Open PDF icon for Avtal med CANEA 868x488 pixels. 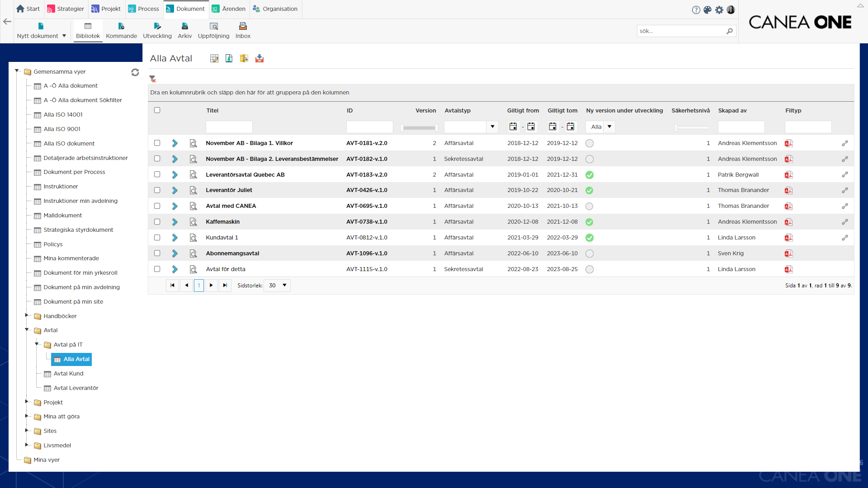coord(788,206)
